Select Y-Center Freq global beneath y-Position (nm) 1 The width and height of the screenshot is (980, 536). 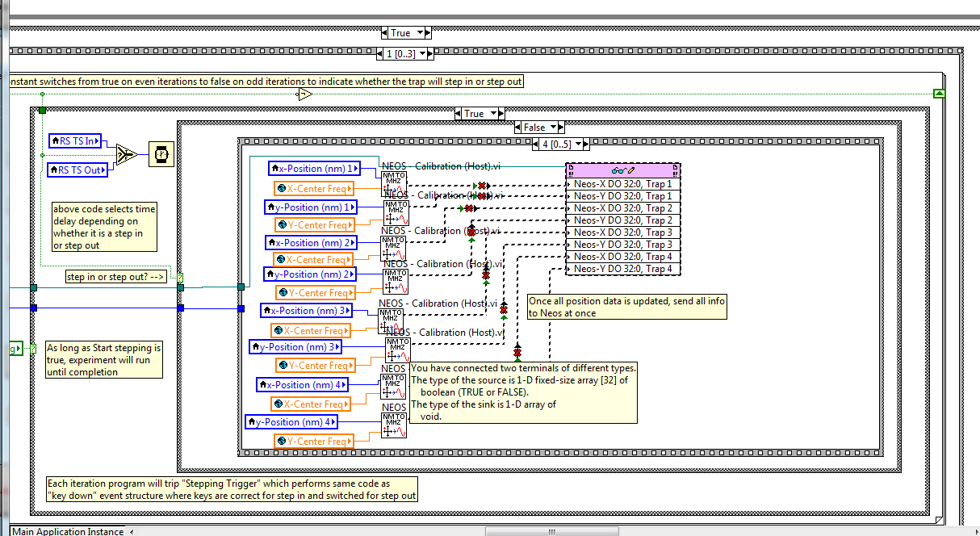313,225
